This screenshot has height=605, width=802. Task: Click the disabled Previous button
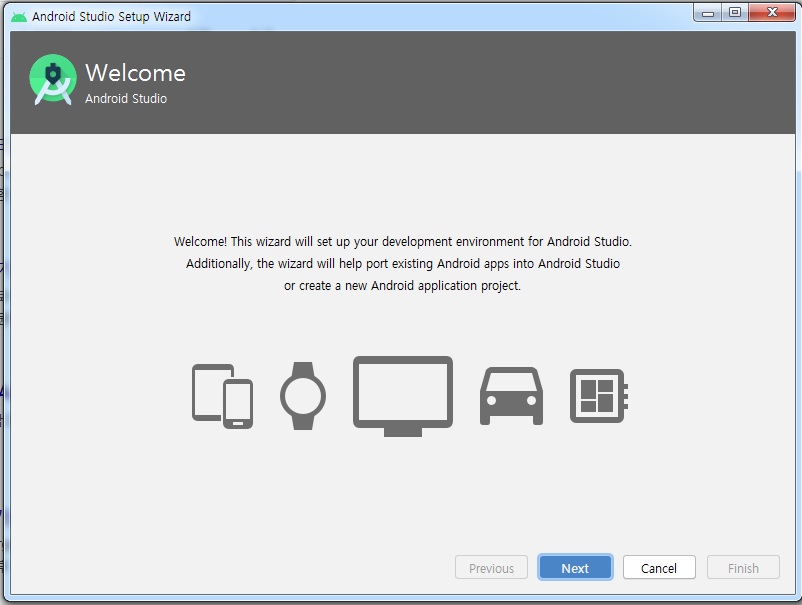click(491, 568)
